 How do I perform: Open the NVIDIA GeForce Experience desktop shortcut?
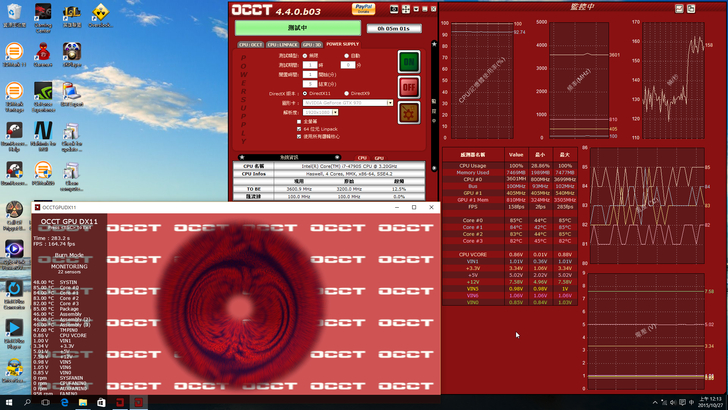[43, 97]
